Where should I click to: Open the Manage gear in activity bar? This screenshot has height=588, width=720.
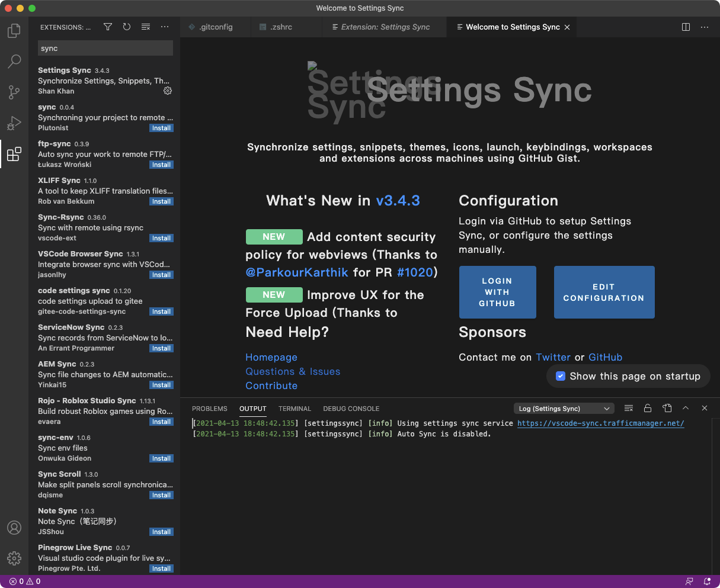click(x=14, y=558)
